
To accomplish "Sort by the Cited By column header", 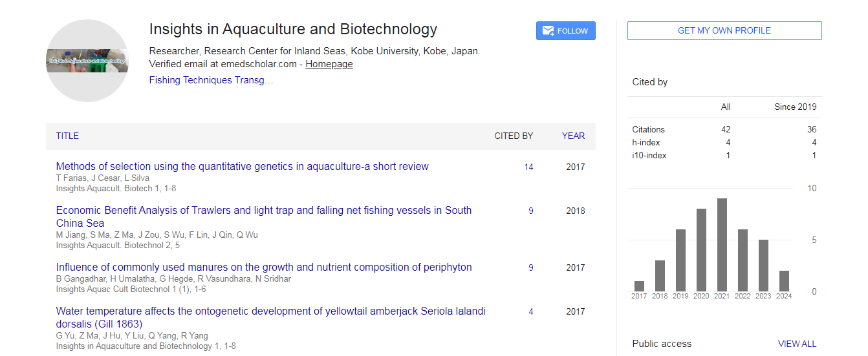I will click(514, 136).
